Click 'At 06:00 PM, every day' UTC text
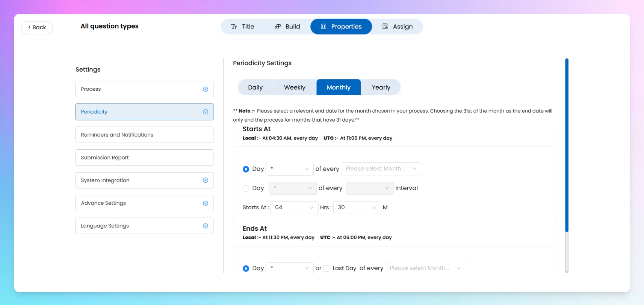644x305 pixels. click(364, 237)
